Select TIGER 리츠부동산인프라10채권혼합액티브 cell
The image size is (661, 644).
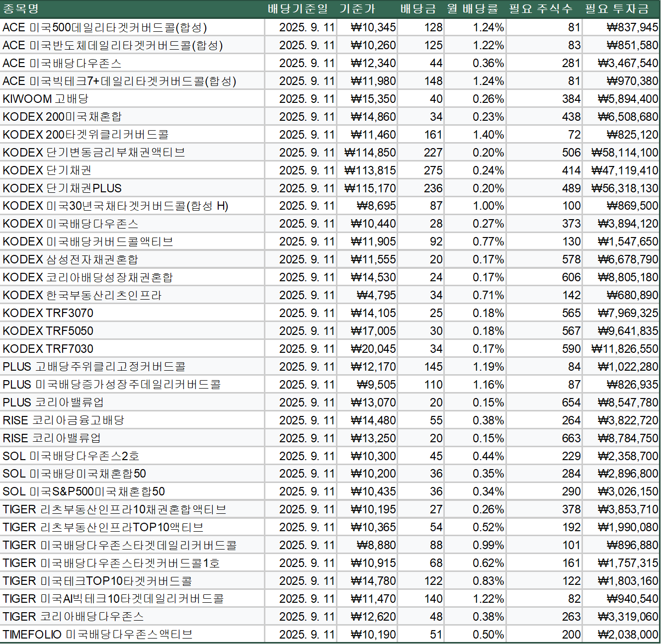[x=132, y=509]
